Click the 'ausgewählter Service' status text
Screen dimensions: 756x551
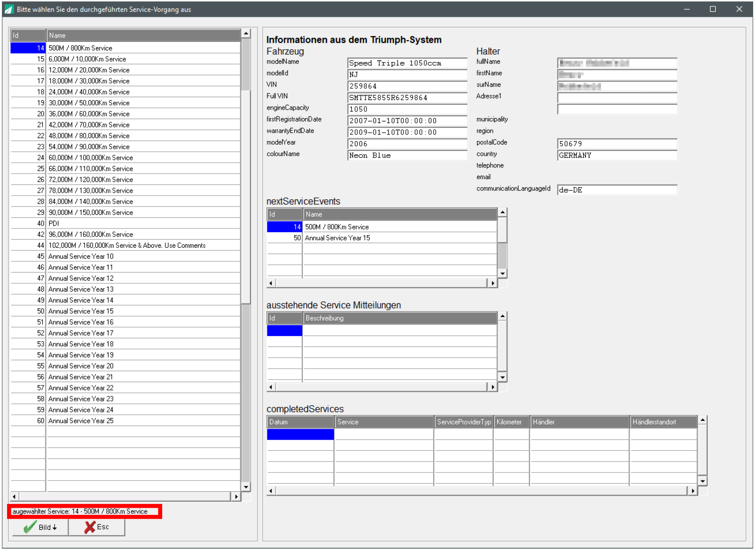click(80, 512)
